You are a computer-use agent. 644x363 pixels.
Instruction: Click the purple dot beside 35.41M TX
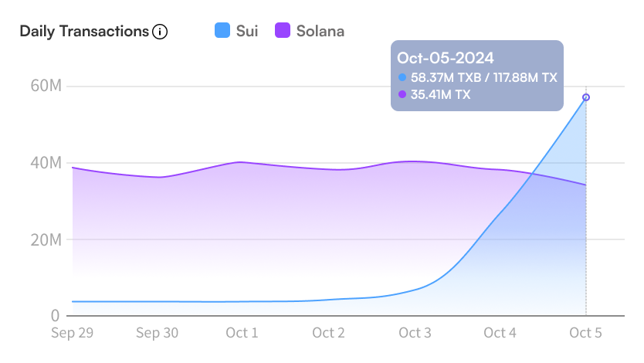click(402, 94)
